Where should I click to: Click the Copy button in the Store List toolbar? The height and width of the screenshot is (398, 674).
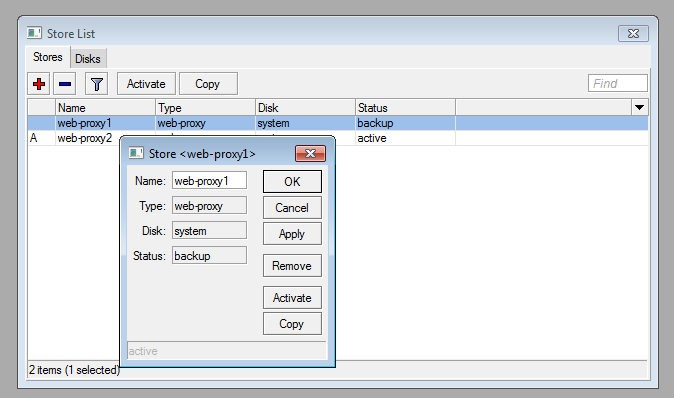pyautogui.click(x=208, y=84)
